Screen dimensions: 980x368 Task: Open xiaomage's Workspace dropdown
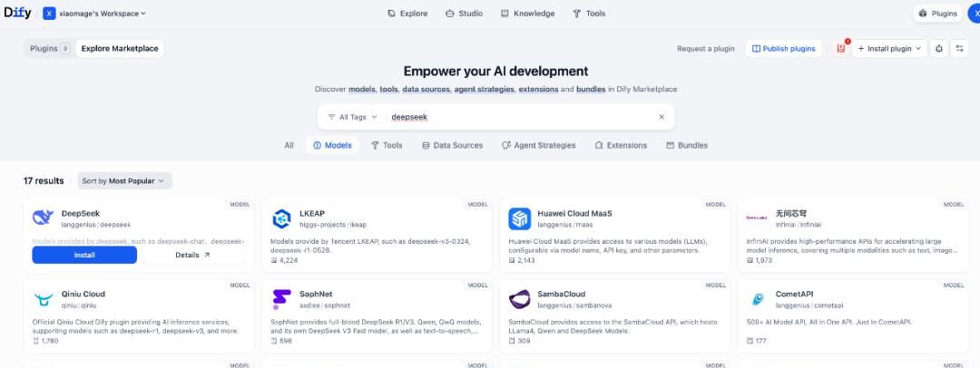(x=94, y=13)
